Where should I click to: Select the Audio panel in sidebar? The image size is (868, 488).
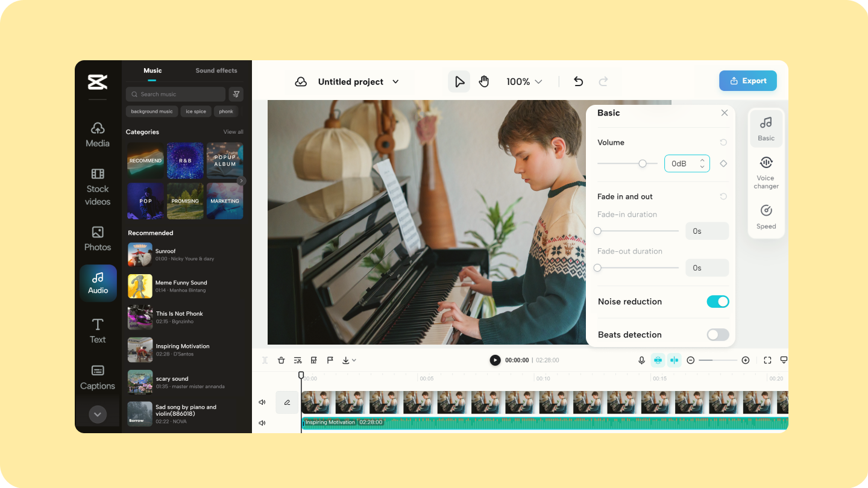(98, 283)
